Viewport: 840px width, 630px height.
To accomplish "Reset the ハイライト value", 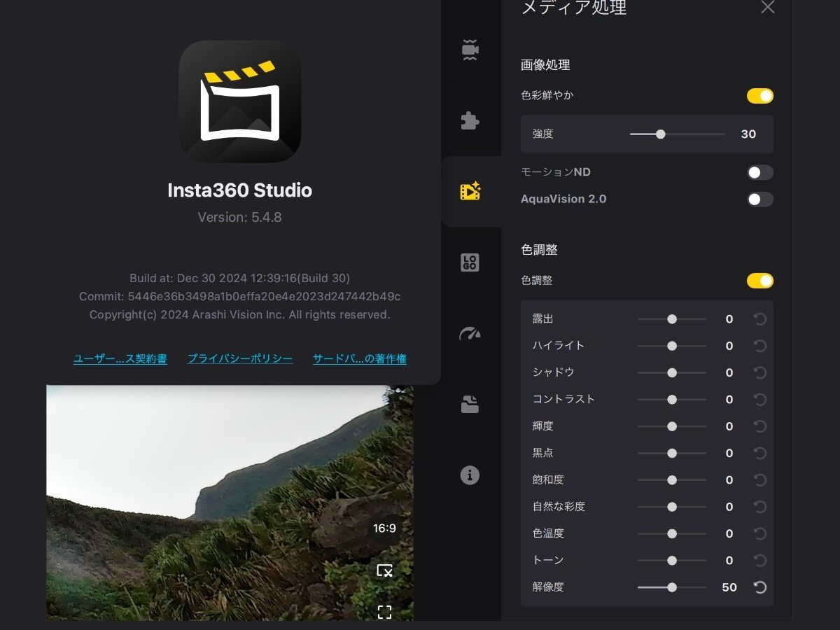I will click(x=760, y=346).
